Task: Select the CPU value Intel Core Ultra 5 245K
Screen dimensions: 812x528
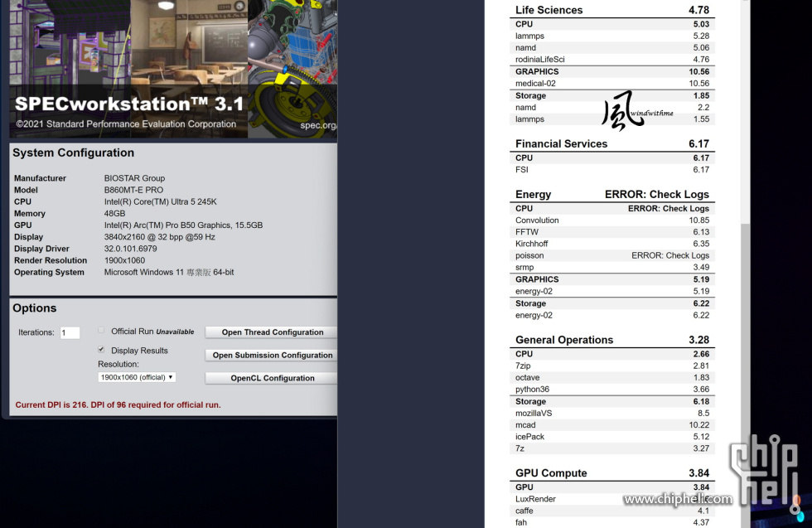Action: point(161,201)
